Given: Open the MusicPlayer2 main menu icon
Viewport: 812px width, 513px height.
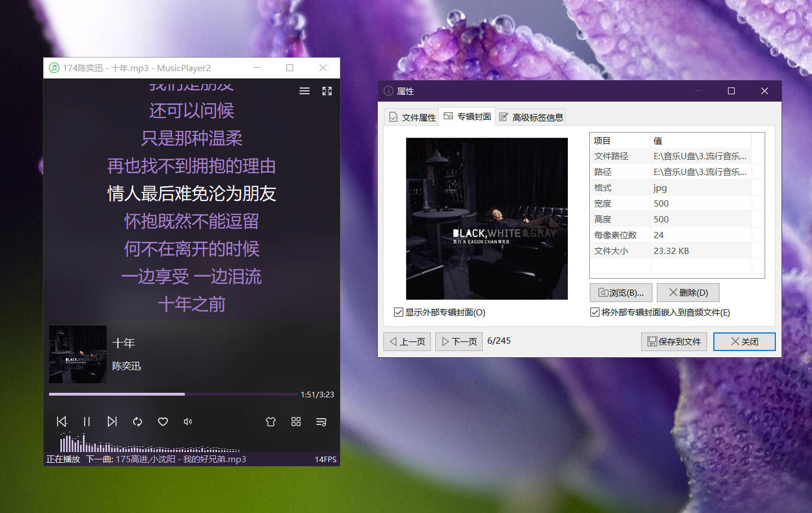Looking at the screenshot, I should click(x=304, y=91).
